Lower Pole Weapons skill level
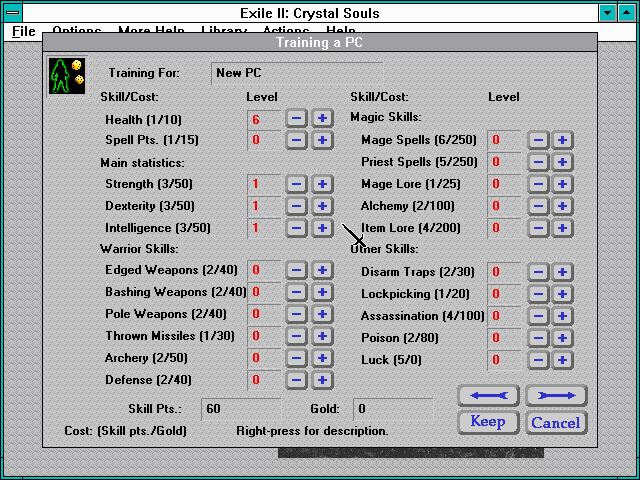640x480 pixels. point(296,314)
